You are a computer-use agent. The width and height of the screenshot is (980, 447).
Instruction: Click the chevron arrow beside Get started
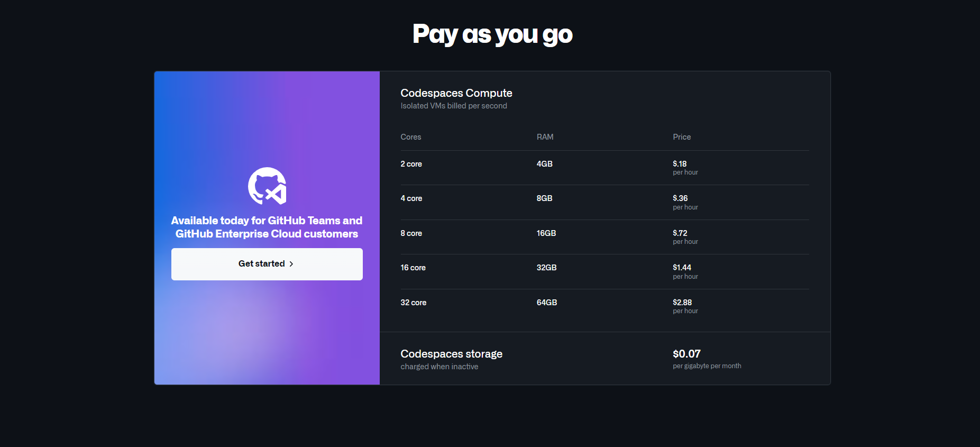[291, 264]
